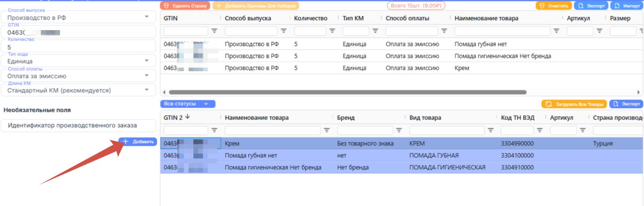This screenshot has width=644, height=206.
Task: Click filter icon under Бренд column
Action: pos(399,130)
